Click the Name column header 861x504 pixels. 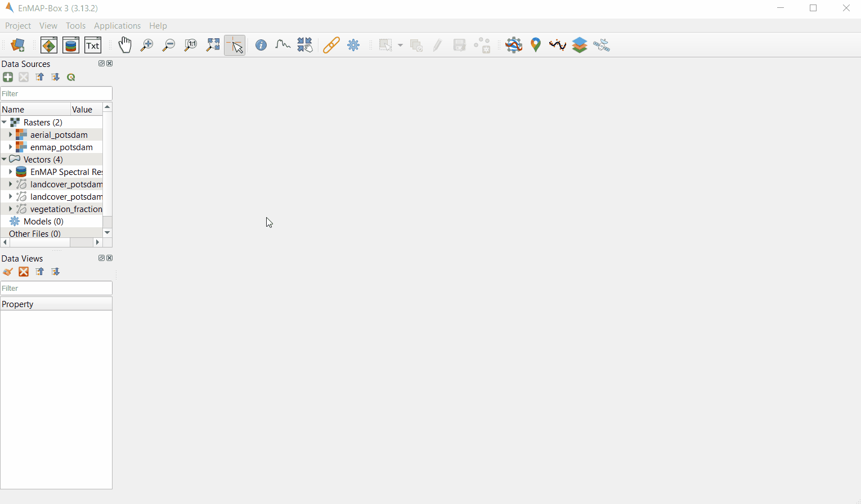click(x=35, y=109)
